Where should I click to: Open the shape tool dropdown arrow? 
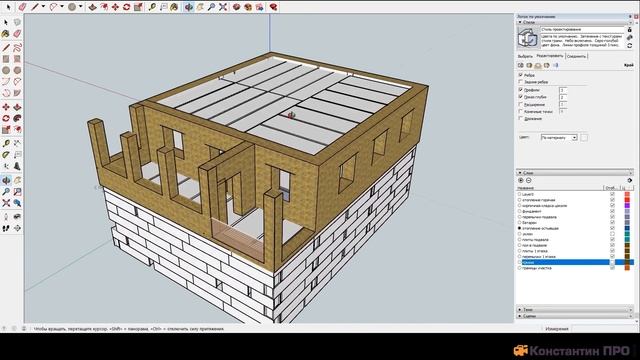point(80,7)
